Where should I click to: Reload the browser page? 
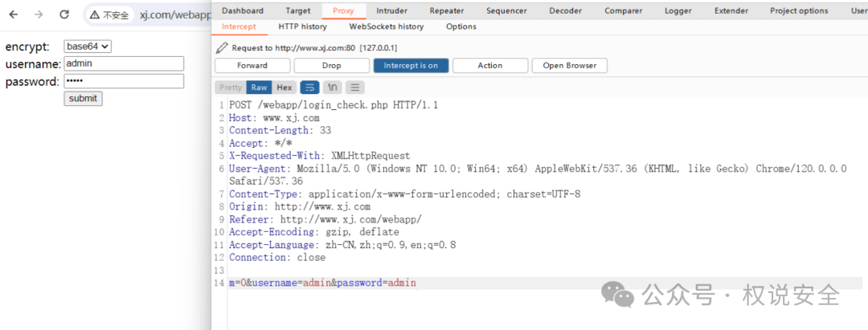[64, 14]
